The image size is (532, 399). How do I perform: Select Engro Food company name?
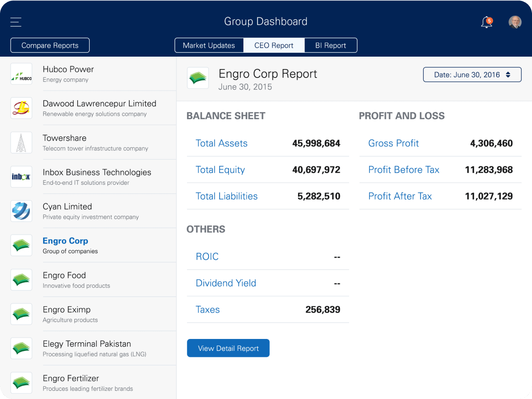click(64, 276)
